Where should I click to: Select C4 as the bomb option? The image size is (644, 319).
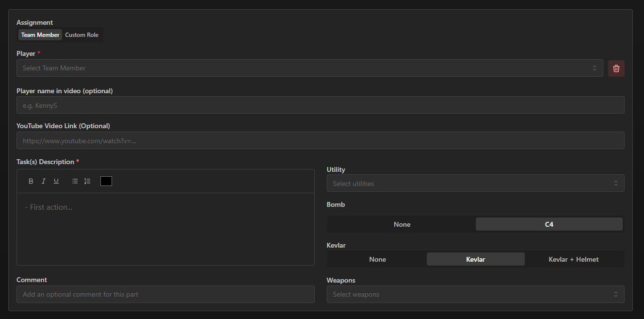pos(548,224)
